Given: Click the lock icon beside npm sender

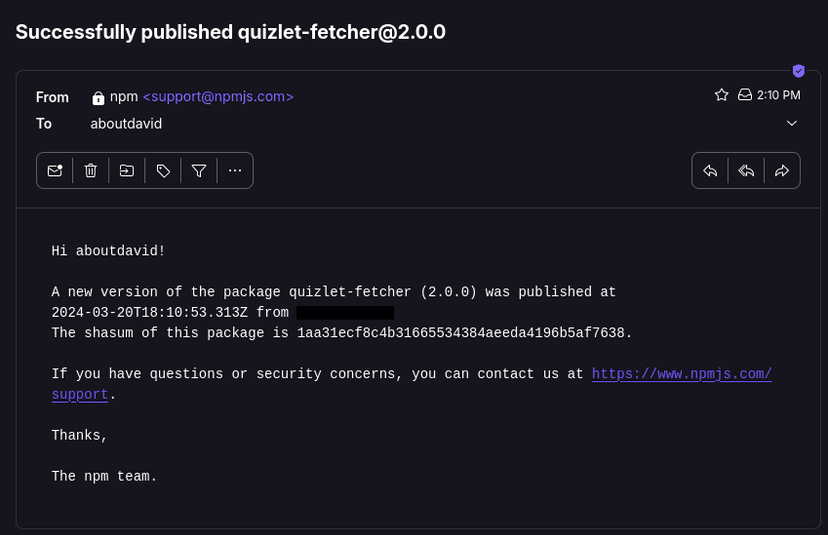Looking at the screenshot, I should pos(98,98).
